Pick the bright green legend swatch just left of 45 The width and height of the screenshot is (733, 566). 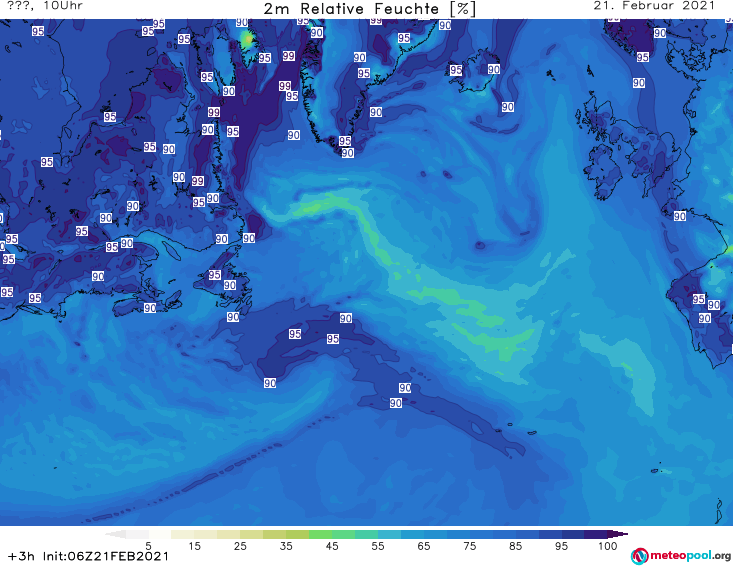coord(320,534)
